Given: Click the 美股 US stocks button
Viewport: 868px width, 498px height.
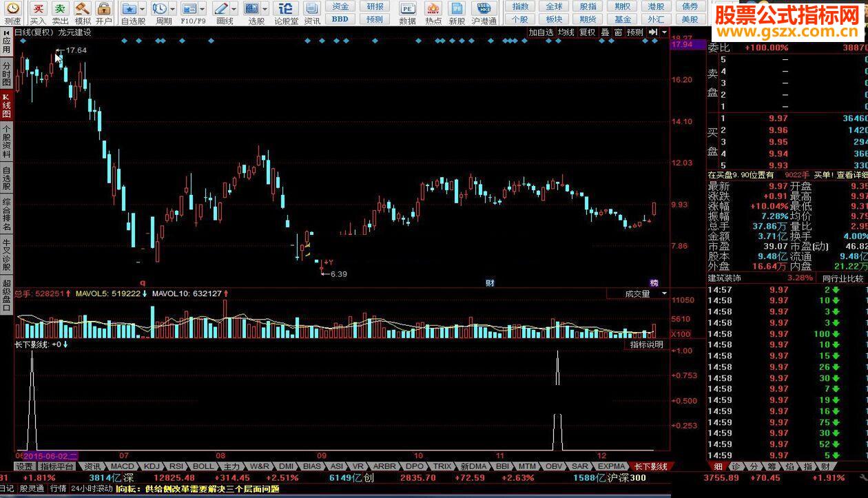Looking at the screenshot, I should pyautogui.click(x=690, y=19).
